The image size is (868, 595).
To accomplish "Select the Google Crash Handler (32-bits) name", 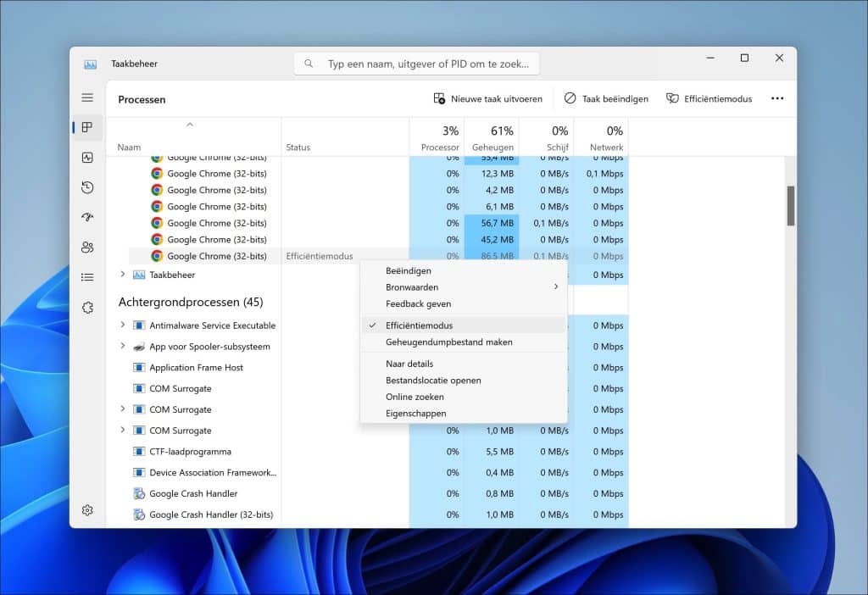I will pyautogui.click(x=211, y=514).
